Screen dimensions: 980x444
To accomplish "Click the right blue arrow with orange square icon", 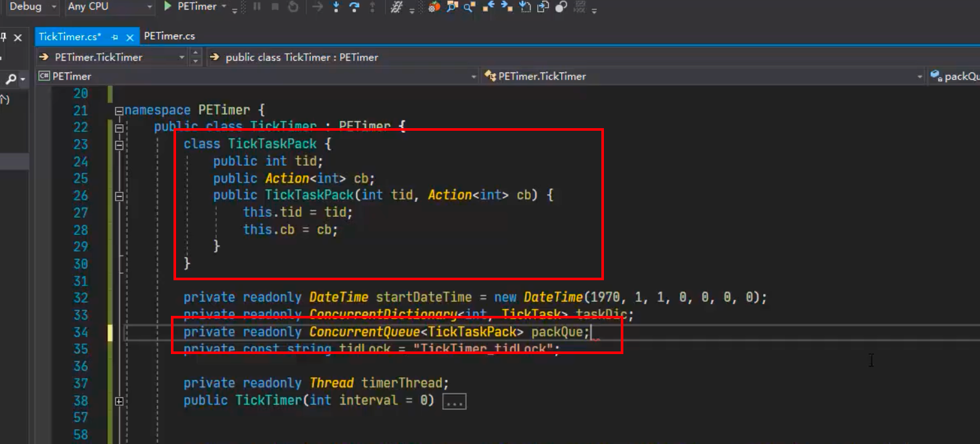I will click(507, 6).
